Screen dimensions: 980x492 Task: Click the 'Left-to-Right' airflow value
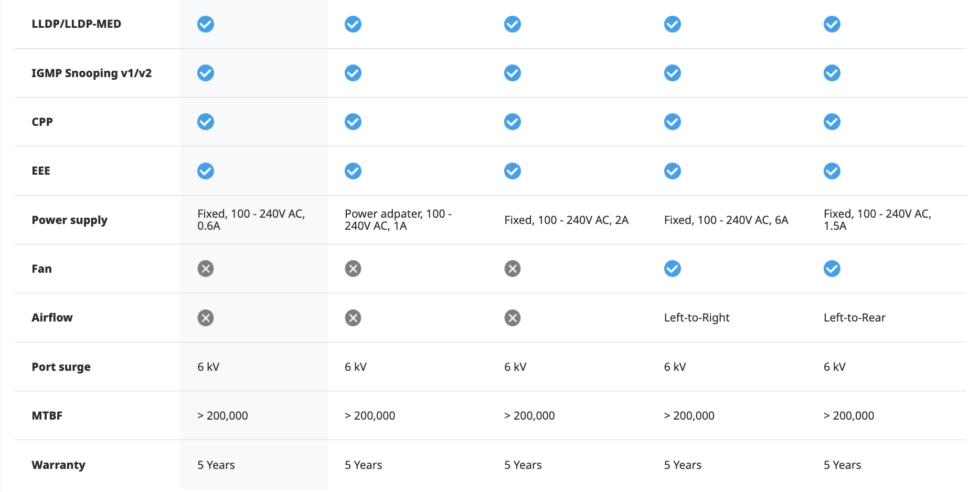pyautogui.click(x=696, y=318)
